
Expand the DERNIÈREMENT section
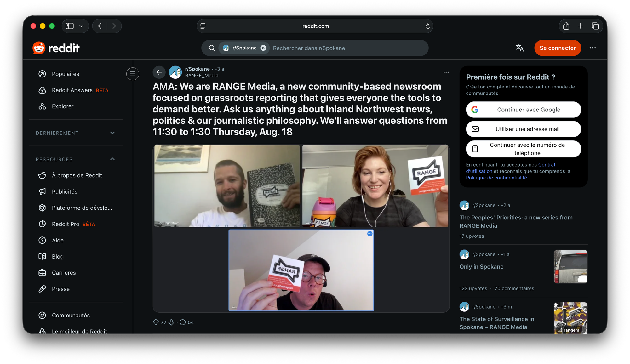coord(76,133)
